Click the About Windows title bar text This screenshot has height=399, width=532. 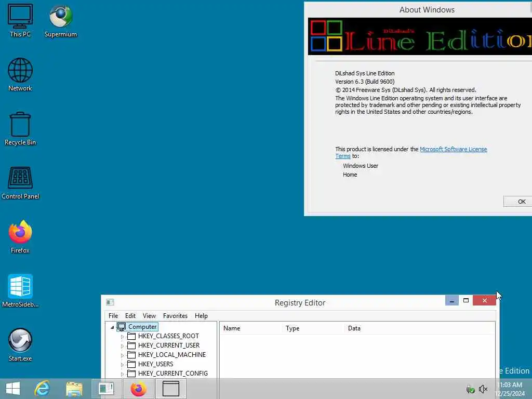(427, 10)
